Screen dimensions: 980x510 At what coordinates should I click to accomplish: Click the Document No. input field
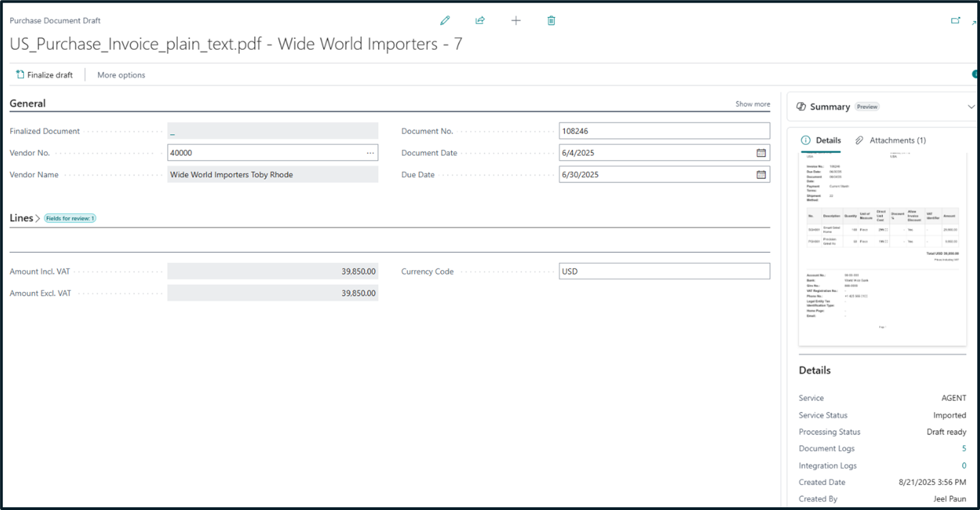click(664, 131)
